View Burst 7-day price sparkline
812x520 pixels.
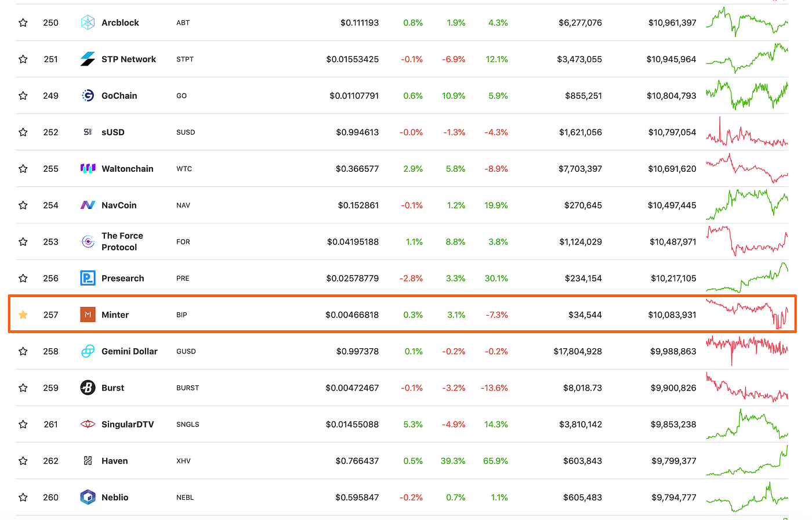[x=747, y=388]
